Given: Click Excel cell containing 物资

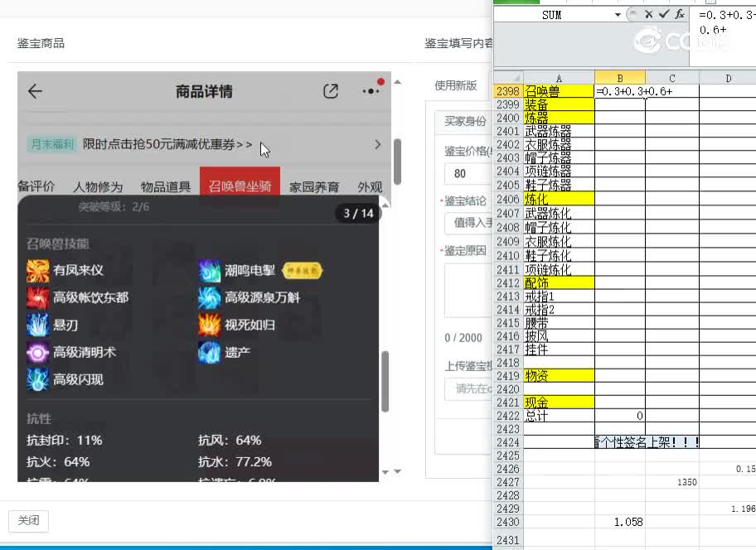Looking at the screenshot, I should coord(559,376).
